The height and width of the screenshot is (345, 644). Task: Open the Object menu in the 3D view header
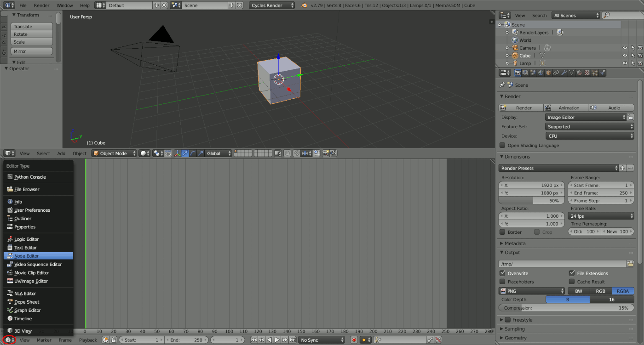tap(80, 153)
